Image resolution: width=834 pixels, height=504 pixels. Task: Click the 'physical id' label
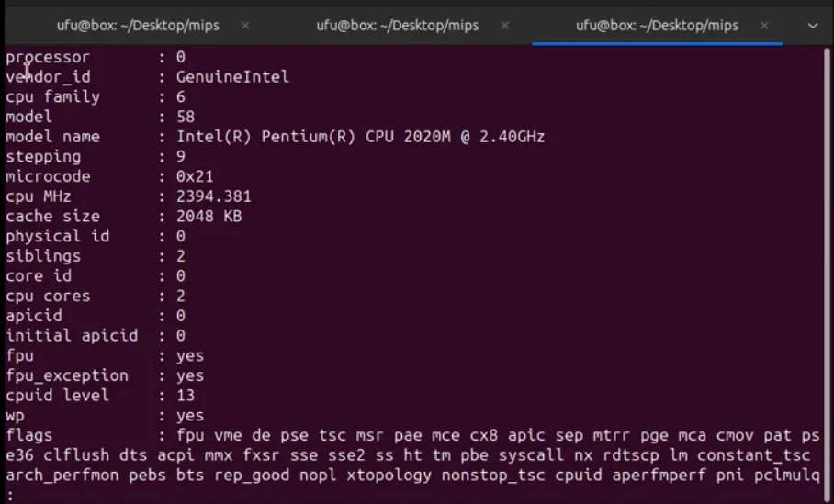pyautogui.click(x=58, y=236)
